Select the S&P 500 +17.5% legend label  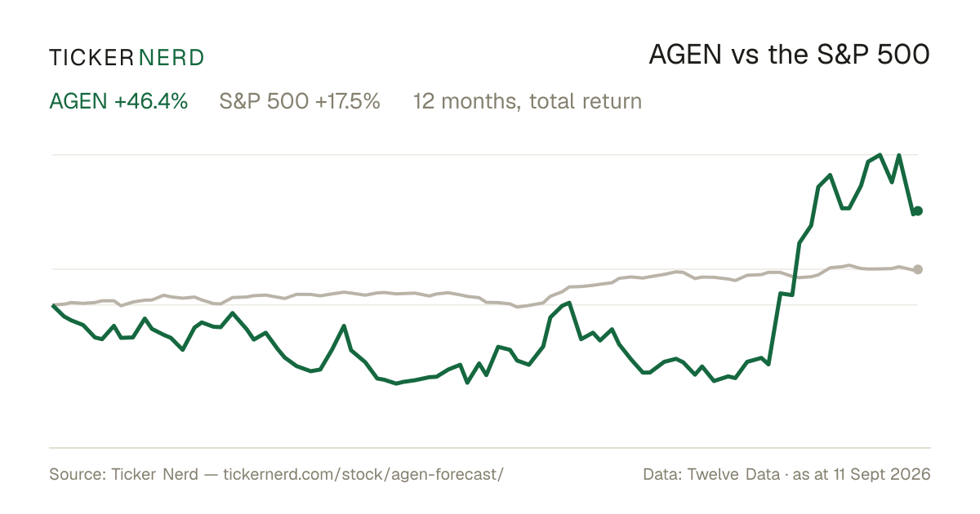[x=300, y=101]
